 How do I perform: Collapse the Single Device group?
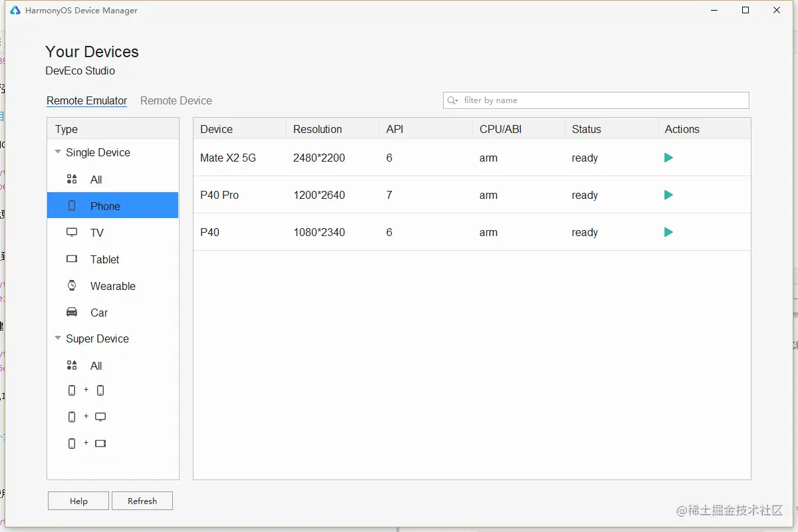58,152
